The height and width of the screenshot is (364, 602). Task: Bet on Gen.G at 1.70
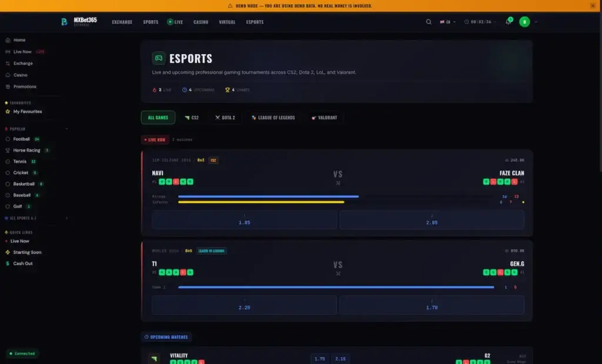pos(432,305)
